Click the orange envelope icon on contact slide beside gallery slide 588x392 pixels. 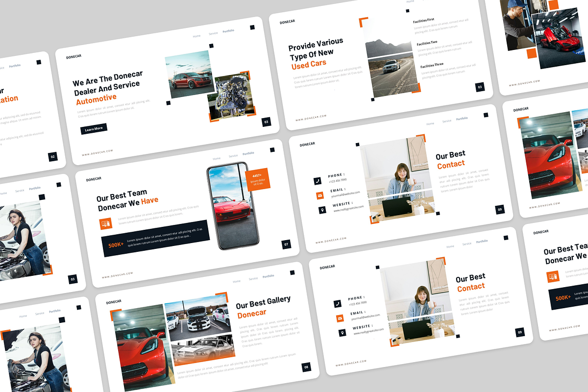point(340,318)
